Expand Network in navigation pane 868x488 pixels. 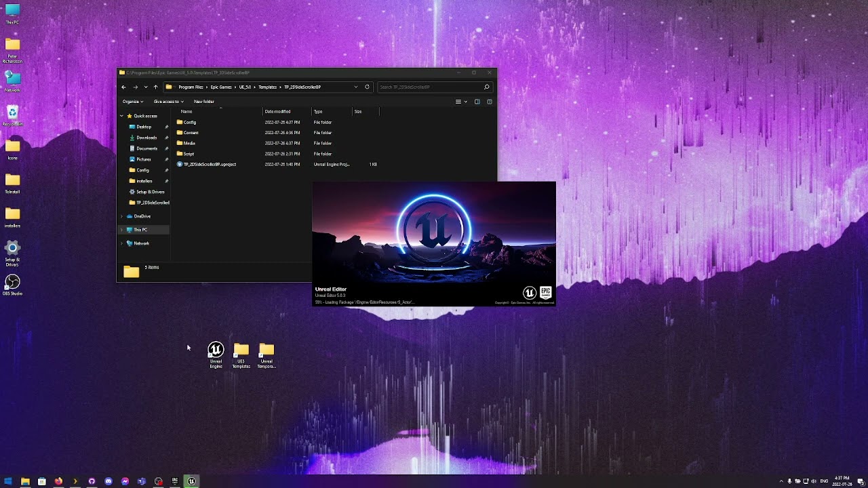(121, 243)
